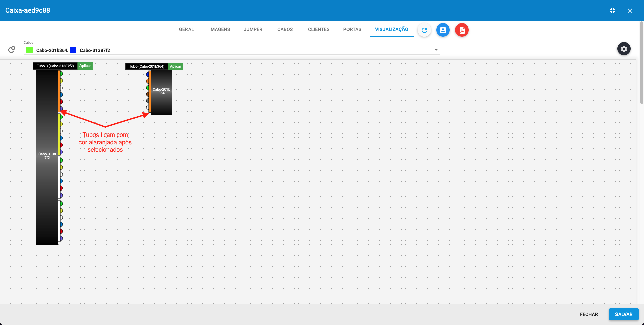644x325 pixels.
Task: Select red fiber in Cabo-31387f2 orange tube
Action: coord(61,102)
